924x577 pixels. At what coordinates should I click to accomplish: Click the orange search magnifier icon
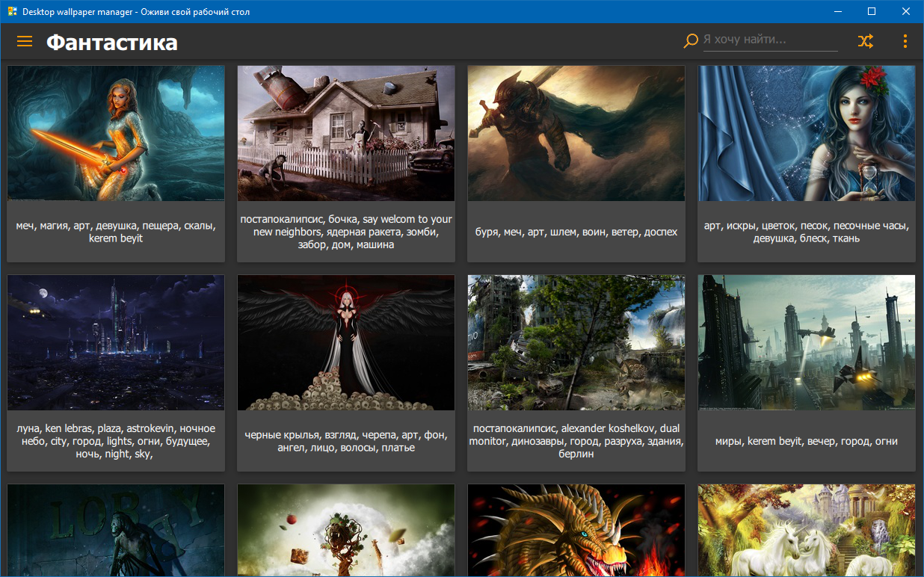690,42
